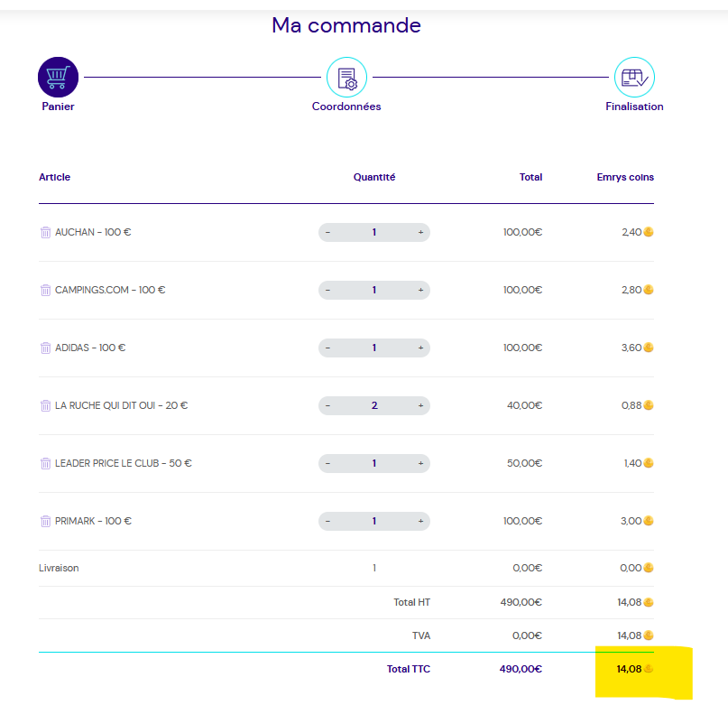
Task: Trash the PRIMARK – 100 € item
Action: click(x=46, y=521)
